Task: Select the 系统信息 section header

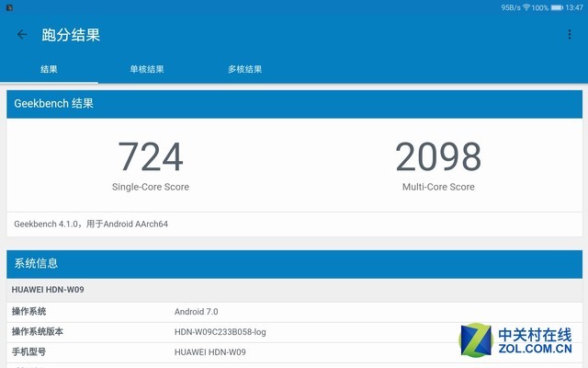Action: coord(294,264)
